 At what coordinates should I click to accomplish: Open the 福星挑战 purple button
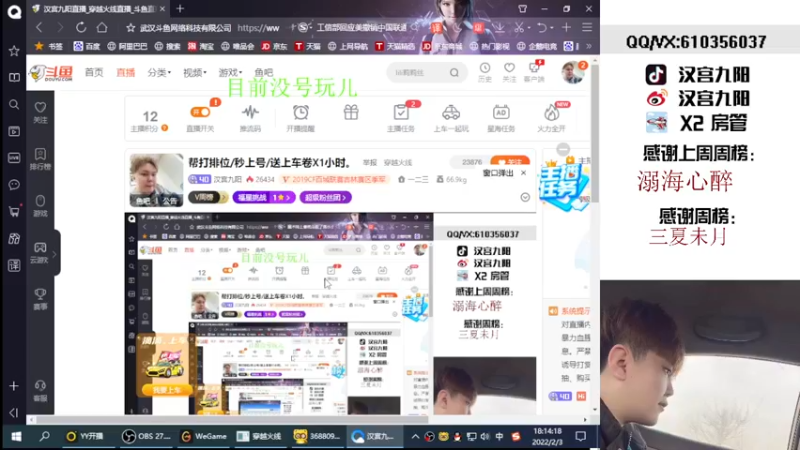click(x=264, y=197)
